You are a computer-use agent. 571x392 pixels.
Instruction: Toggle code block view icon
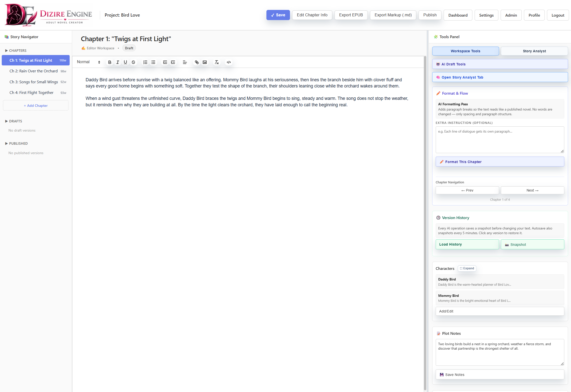[229, 62]
